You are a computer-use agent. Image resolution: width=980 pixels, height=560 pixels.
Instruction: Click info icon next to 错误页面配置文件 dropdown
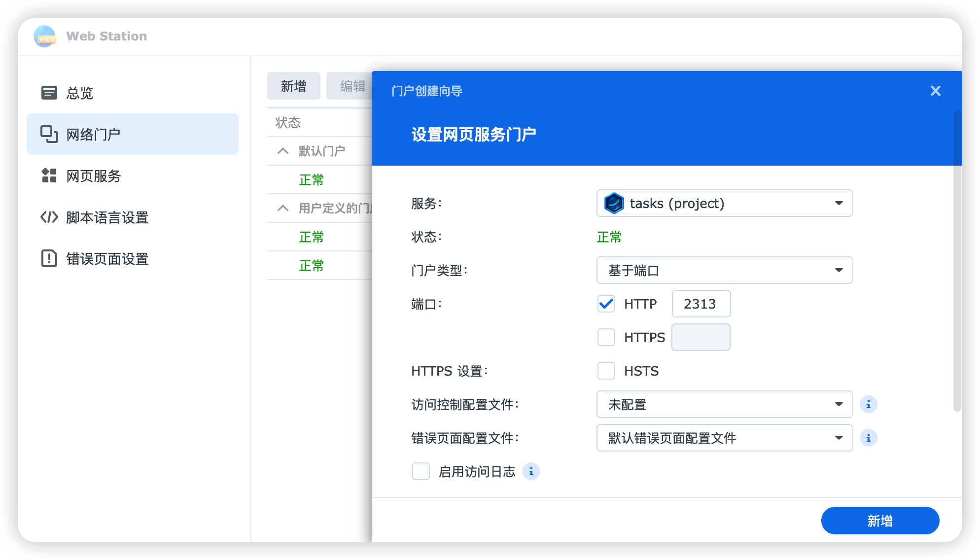868,438
